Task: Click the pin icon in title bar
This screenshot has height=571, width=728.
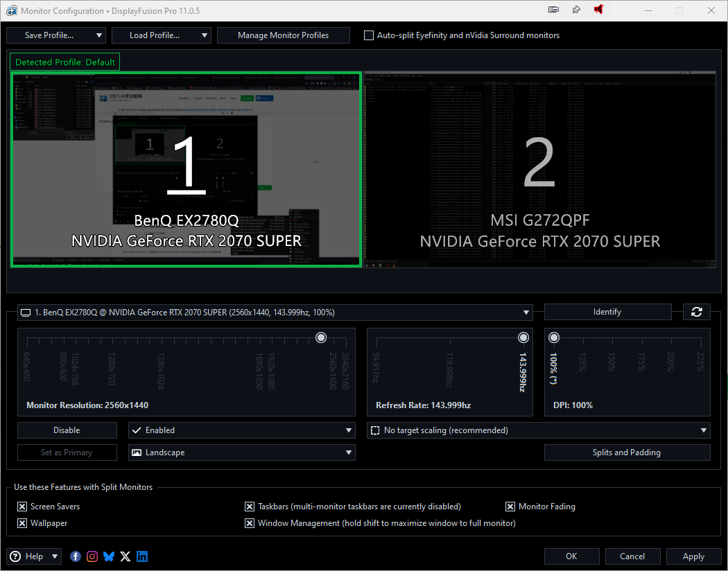Action: tap(576, 10)
